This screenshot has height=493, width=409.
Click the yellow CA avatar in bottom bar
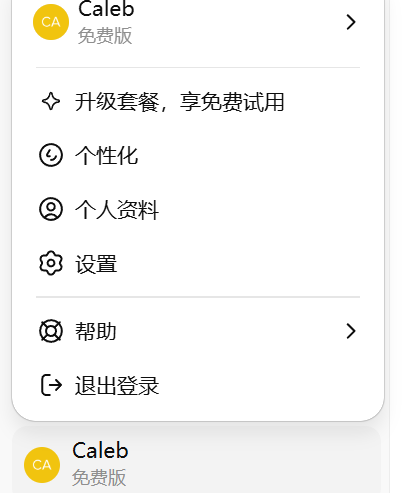[x=42, y=465]
